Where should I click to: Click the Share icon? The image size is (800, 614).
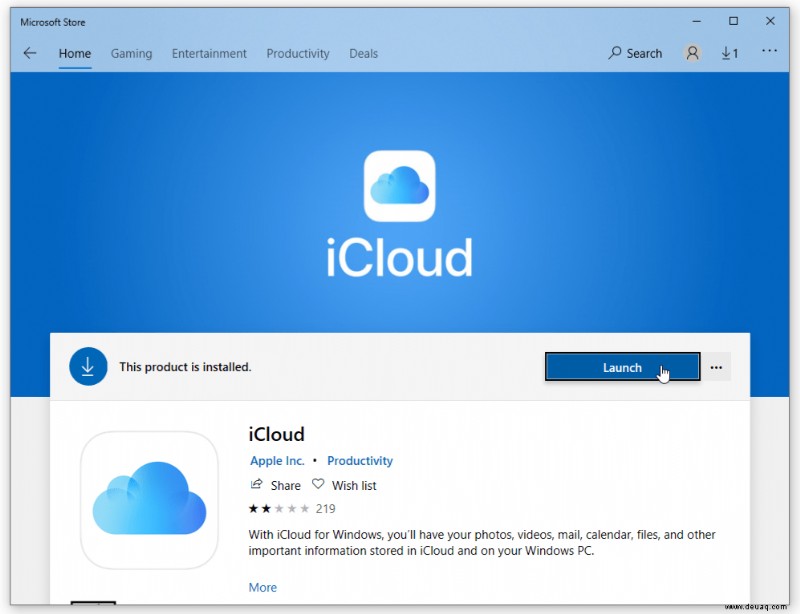(256, 484)
